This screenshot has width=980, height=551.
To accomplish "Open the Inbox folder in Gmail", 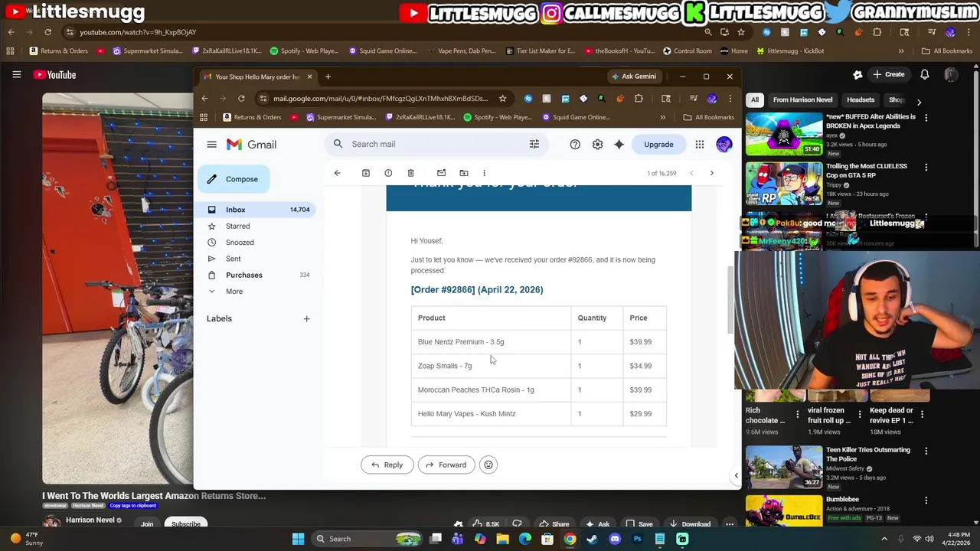I will pos(256,210).
